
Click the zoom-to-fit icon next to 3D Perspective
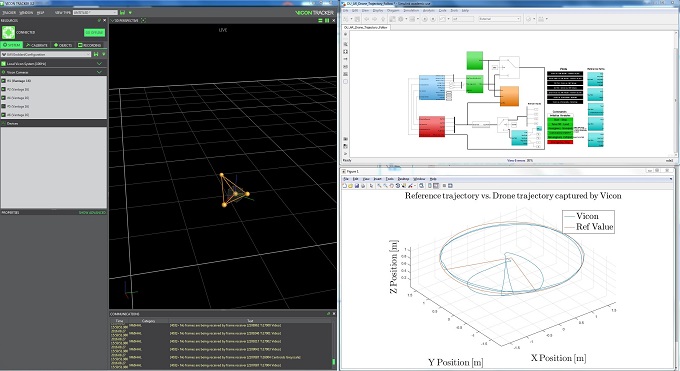click(144, 20)
